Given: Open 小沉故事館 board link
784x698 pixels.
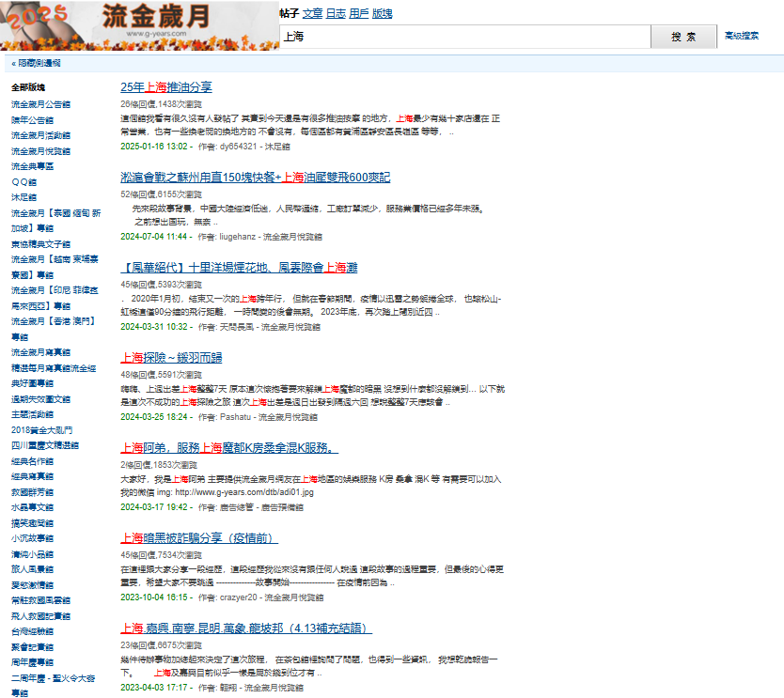Looking at the screenshot, I should pos(33,538).
